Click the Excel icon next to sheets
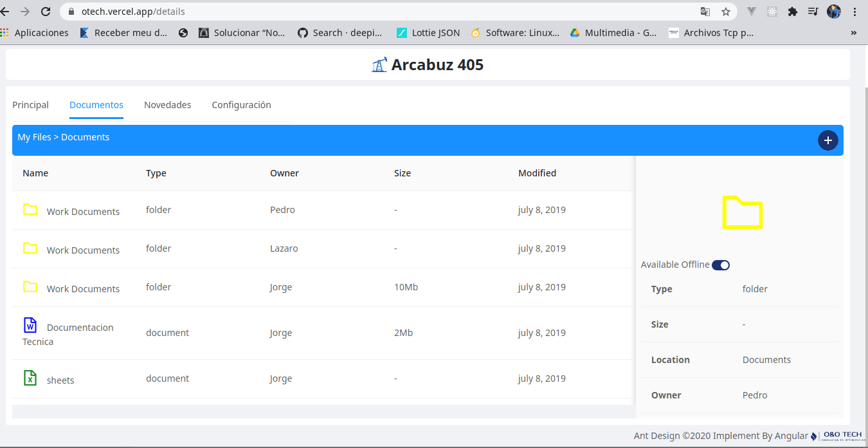The image size is (868, 448). click(x=30, y=378)
